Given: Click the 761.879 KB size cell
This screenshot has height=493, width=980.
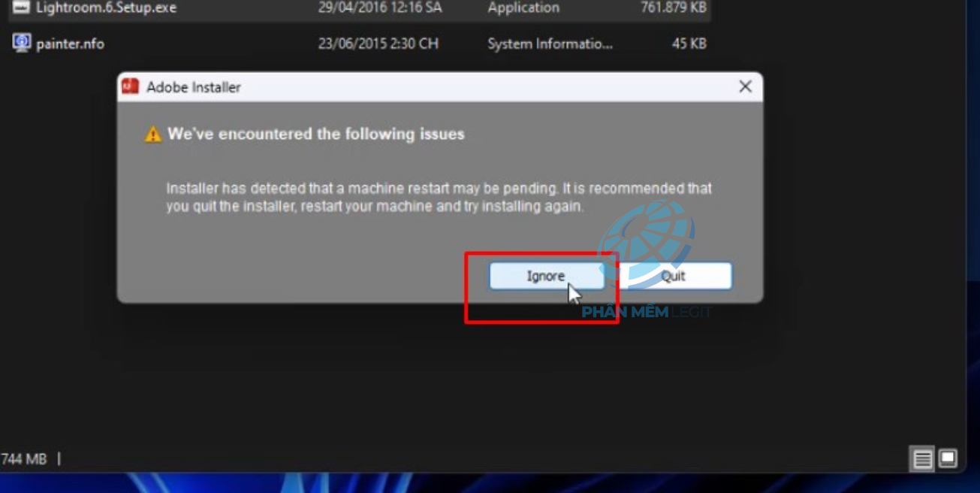Looking at the screenshot, I should (x=674, y=8).
